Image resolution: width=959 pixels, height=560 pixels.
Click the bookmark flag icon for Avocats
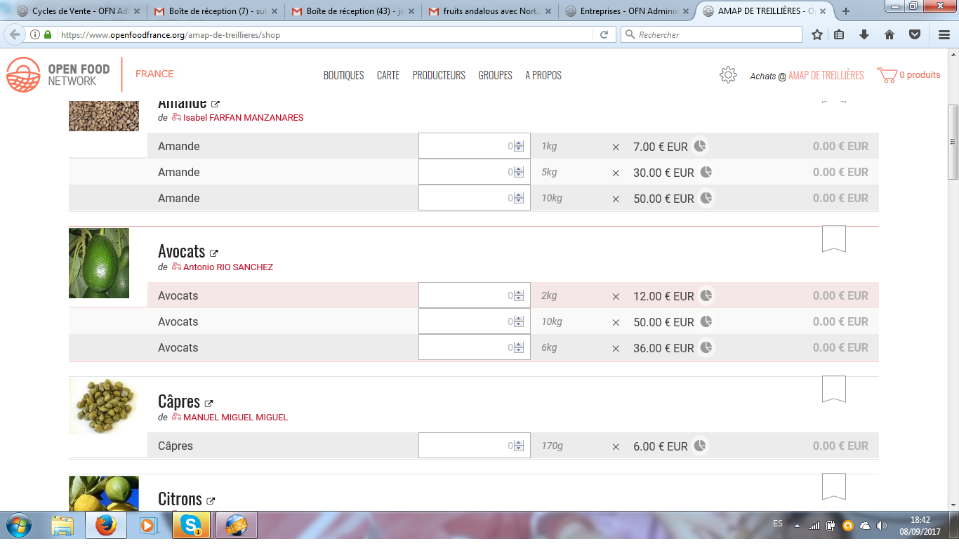point(834,239)
